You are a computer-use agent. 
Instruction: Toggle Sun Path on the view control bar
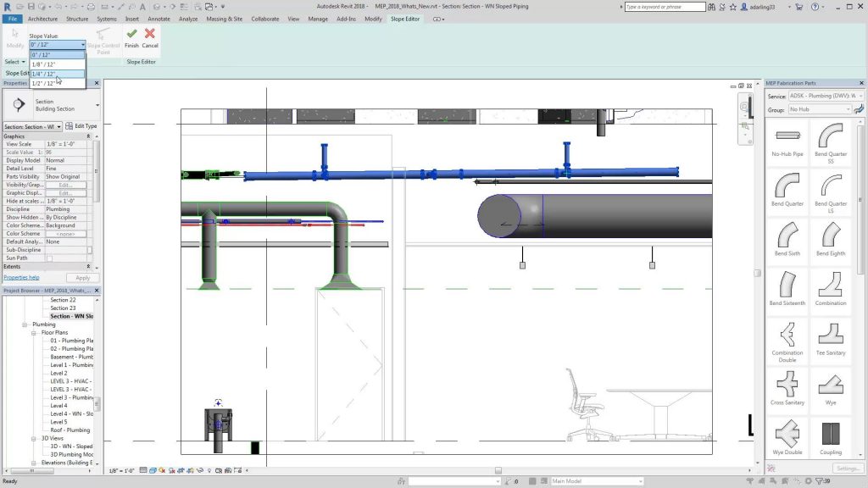pos(162,469)
